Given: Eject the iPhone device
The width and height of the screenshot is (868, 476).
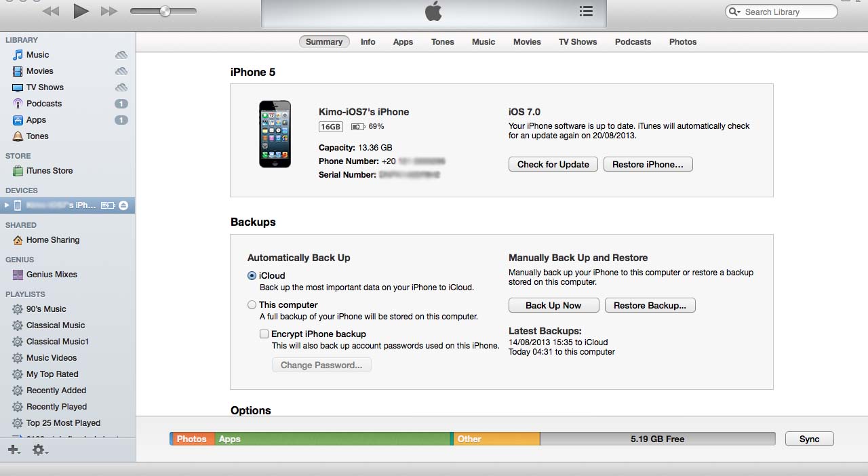Looking at the screenshot, I should [x=123, y=205].
